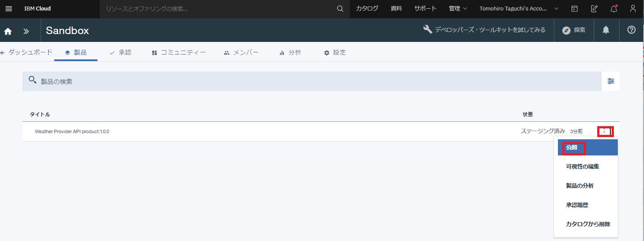644x241 pixels.
Task: Expand navigation with double chevron icon
Action: pos(26,31)
